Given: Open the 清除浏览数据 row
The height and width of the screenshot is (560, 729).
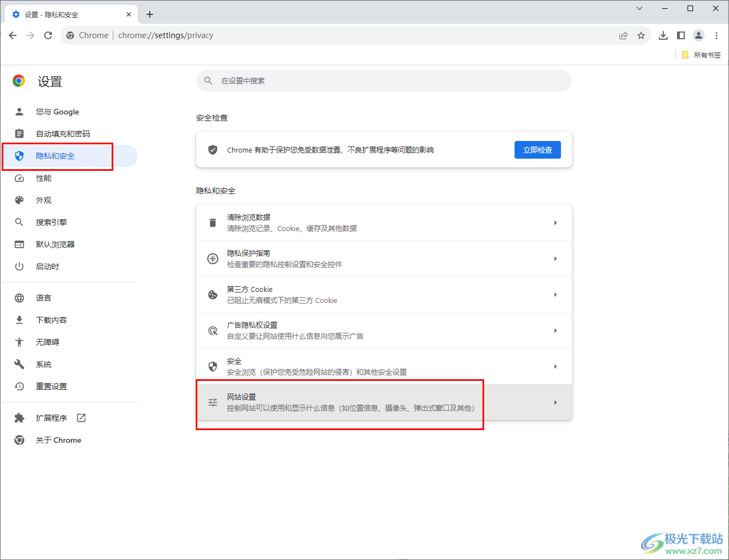Looking at the screenshot, I should click(384, 223).
